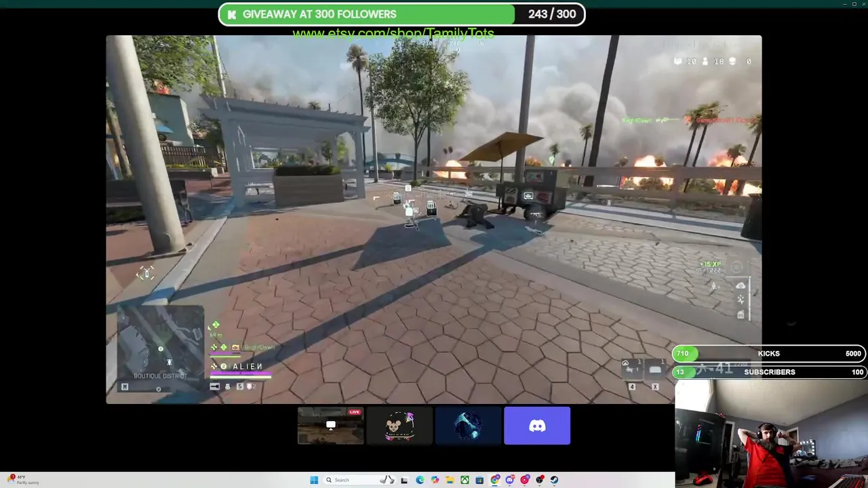This screenshot has width=868, height=488.
Task: Click the KICKS goal progress bar
Action: click(769, 354)
